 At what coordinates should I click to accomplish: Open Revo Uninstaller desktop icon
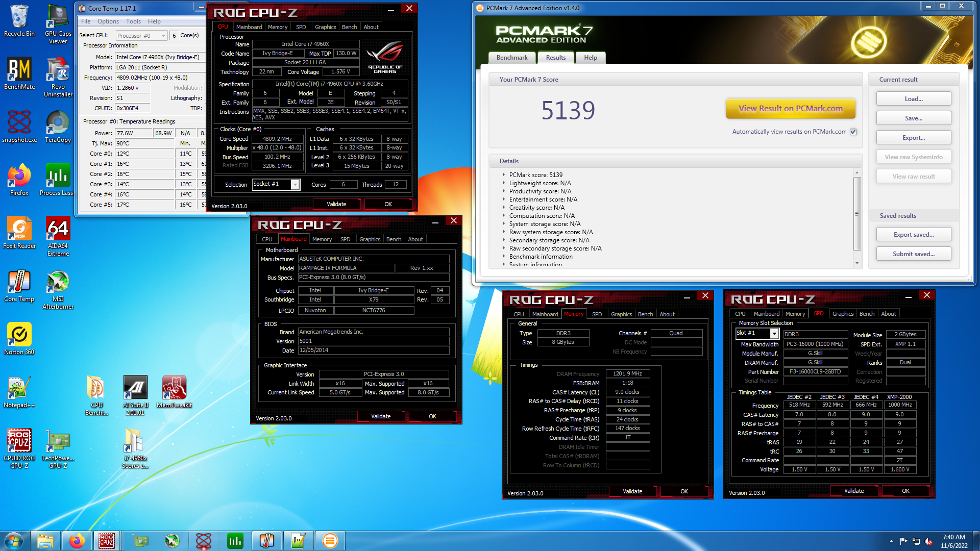coord(58,77)
